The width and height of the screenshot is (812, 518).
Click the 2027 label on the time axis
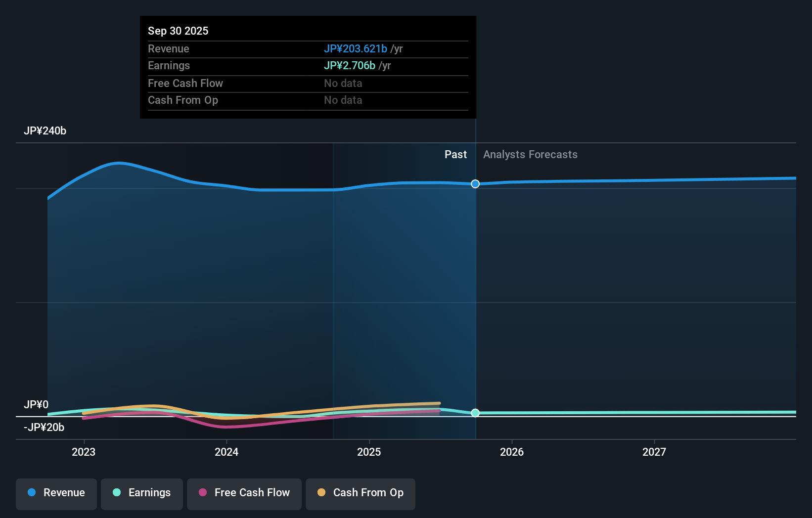click(x=655, y=451)
